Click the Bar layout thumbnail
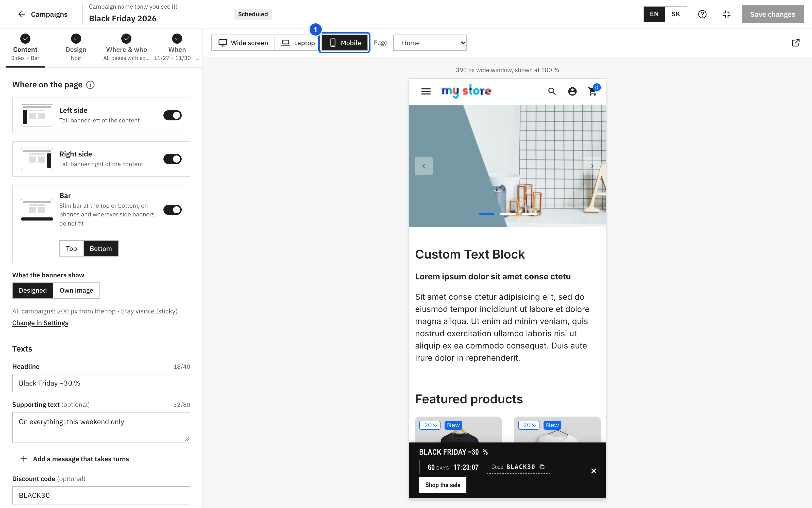This screenshot has height=508, width=812. (37, 210)
